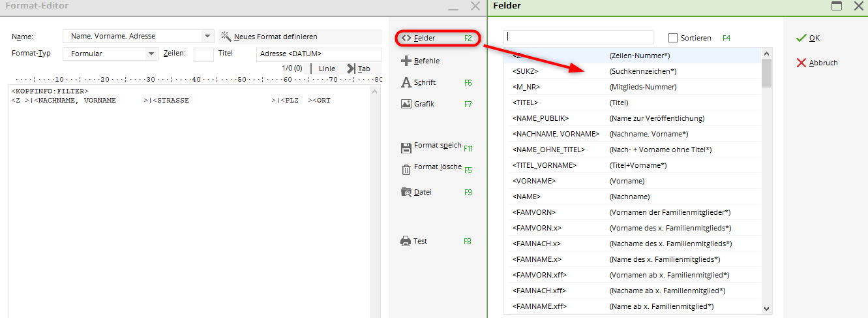Click the Format speichern disk icon

tap(406, 148)
